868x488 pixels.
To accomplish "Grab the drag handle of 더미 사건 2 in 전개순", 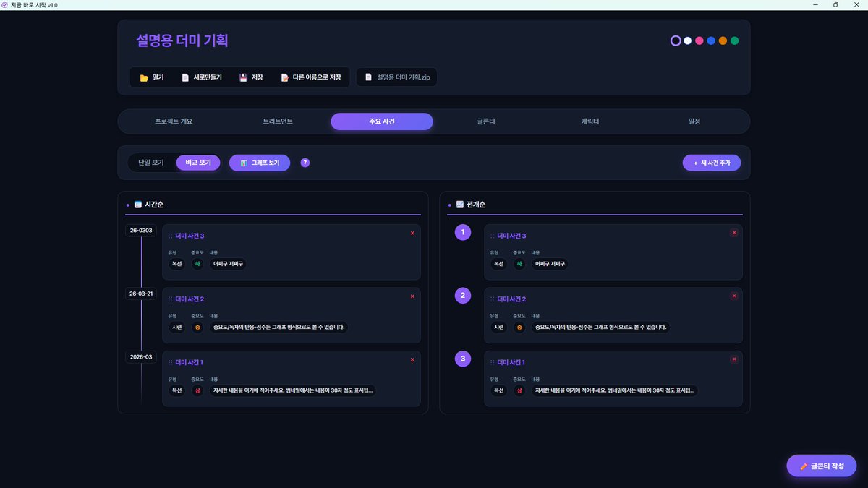I will point(493,299).
